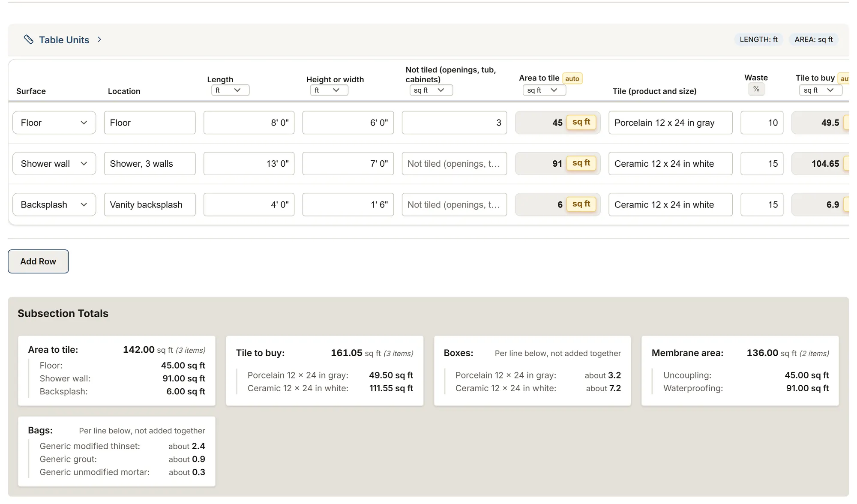Click the 7' 0" height or width field
This screenshot has width=857, height=504.
click(348, 164)
